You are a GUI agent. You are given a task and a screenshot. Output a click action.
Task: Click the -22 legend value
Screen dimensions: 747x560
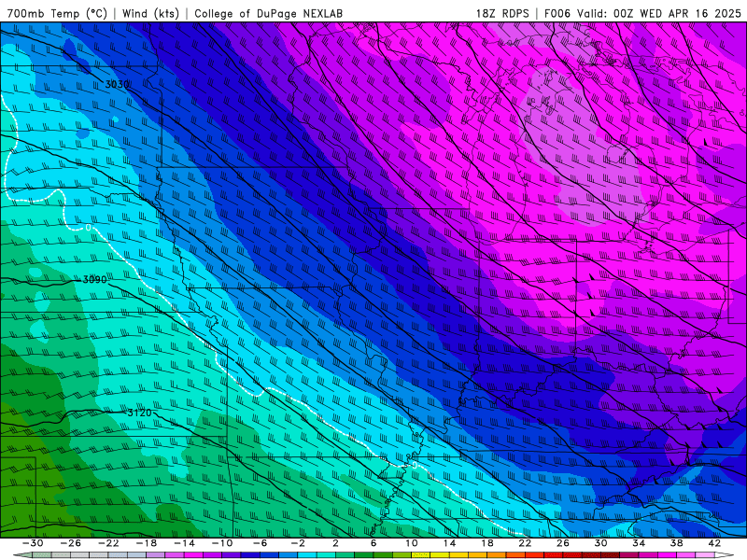point(108,543)
